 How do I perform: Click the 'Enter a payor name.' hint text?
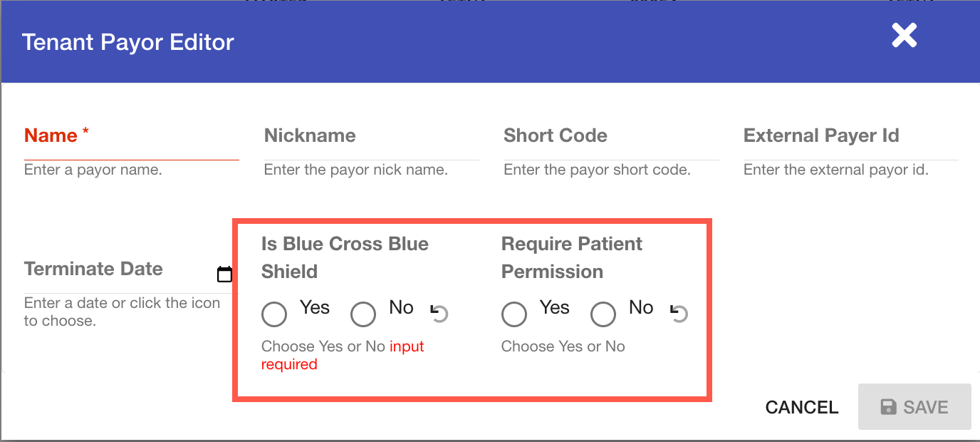pyautogui.click(x=93, y=170)
